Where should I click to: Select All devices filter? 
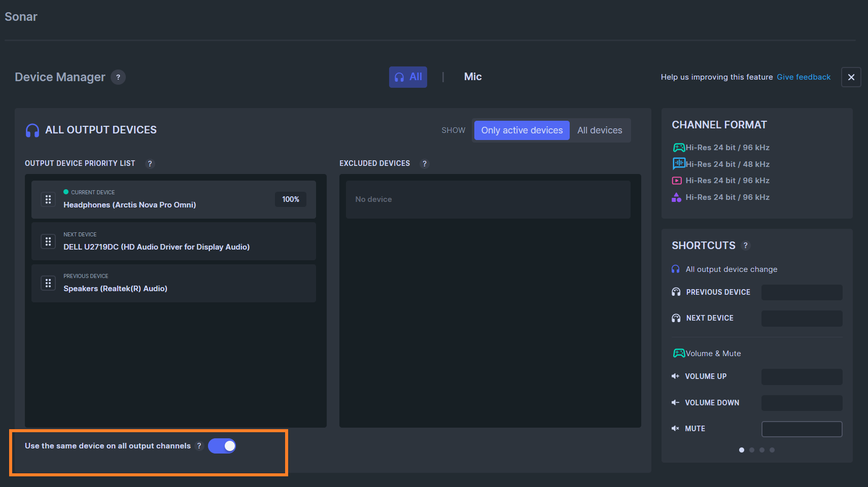click(600, 130)
